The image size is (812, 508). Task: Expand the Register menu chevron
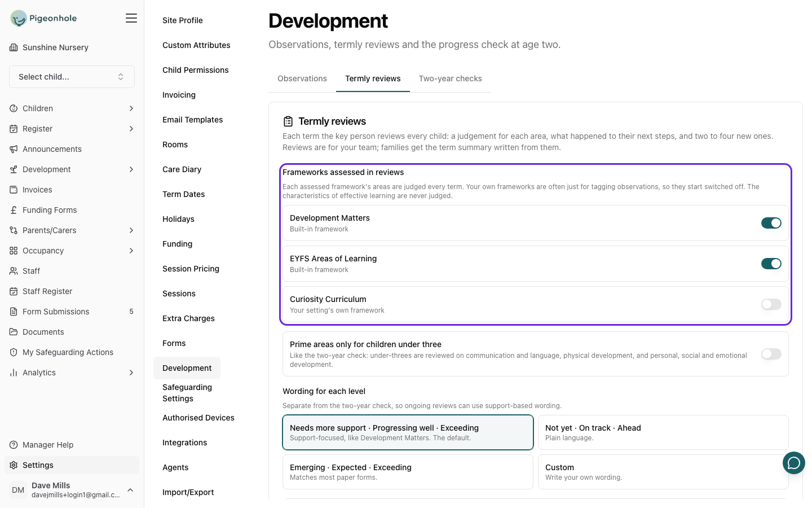click(131, 129)
